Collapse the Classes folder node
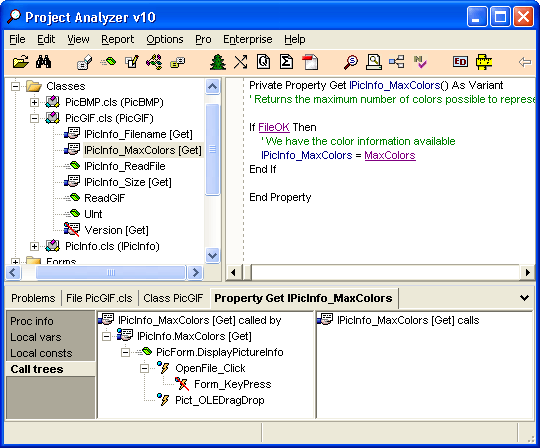 15,86
